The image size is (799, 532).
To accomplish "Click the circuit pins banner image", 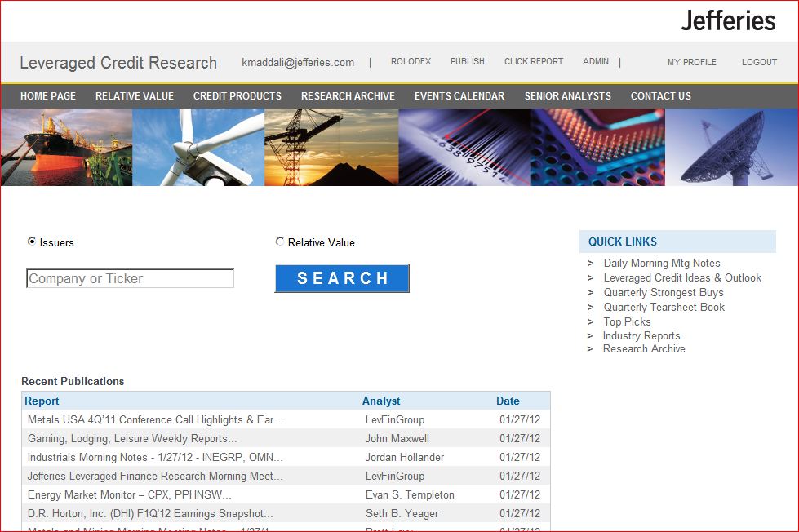I will click(x=597, y=147).
